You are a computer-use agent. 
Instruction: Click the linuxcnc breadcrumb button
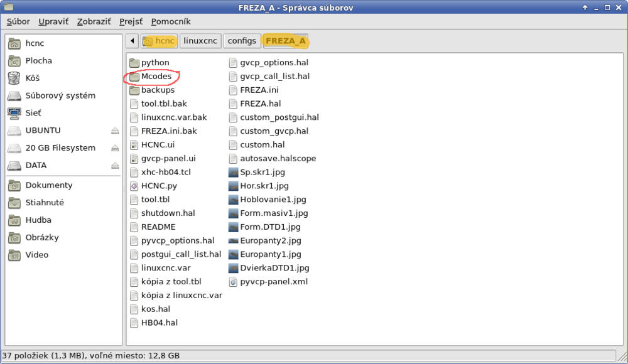point(200,41)
